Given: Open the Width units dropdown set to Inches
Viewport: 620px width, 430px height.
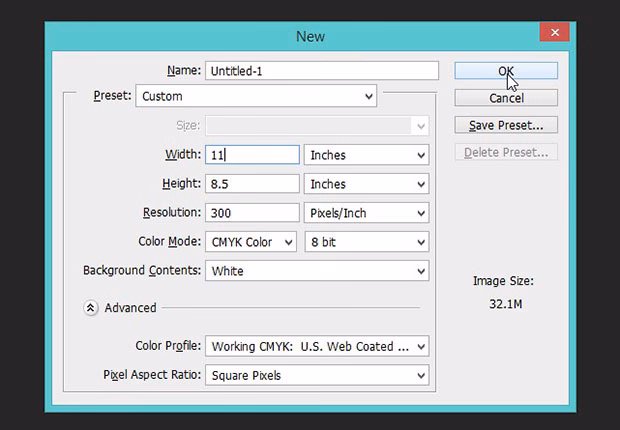Looking at the screenshot, I should coord(366,155).
